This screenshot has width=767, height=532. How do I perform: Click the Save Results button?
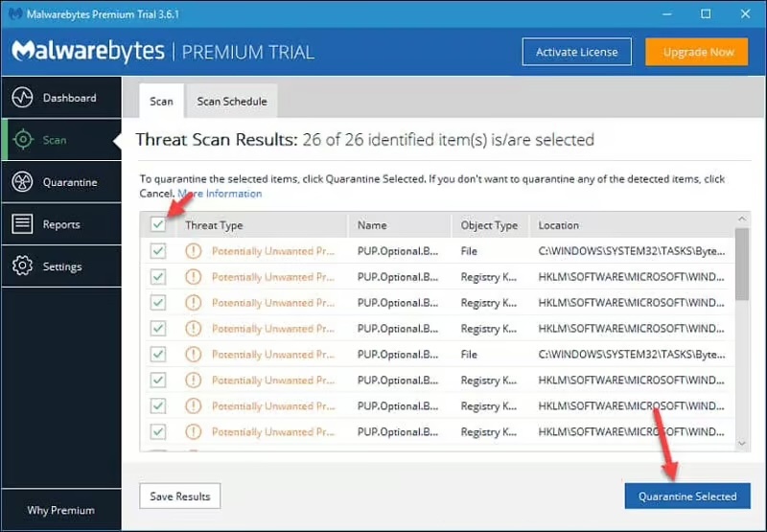tap(180, 496)
